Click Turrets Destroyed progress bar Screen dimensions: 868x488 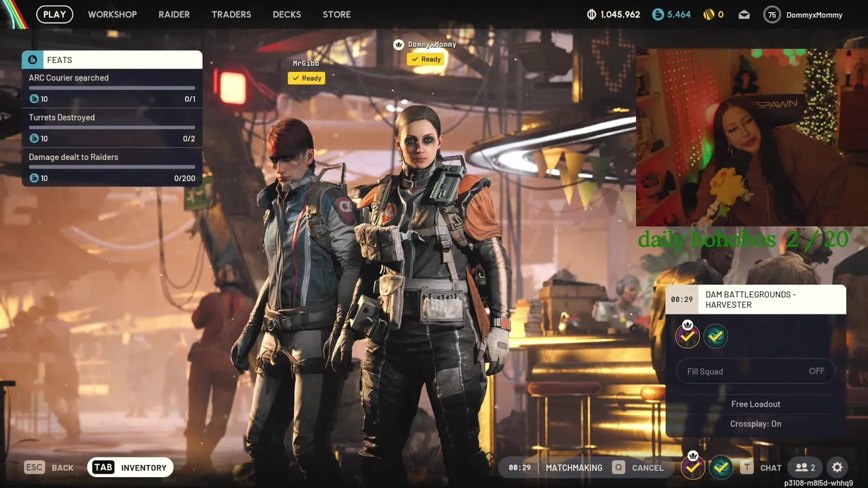click(x=112, y=127)
